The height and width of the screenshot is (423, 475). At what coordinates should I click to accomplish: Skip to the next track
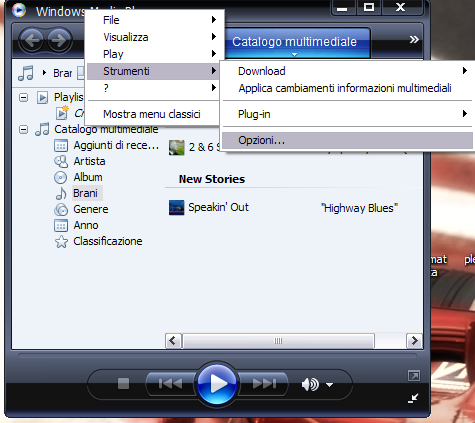click(264, 384)
